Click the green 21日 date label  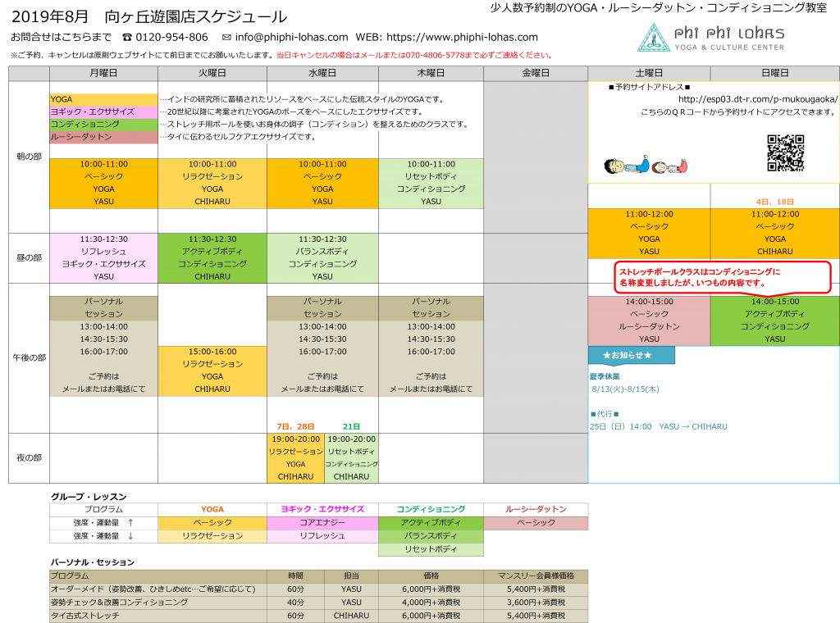(351, 426)
